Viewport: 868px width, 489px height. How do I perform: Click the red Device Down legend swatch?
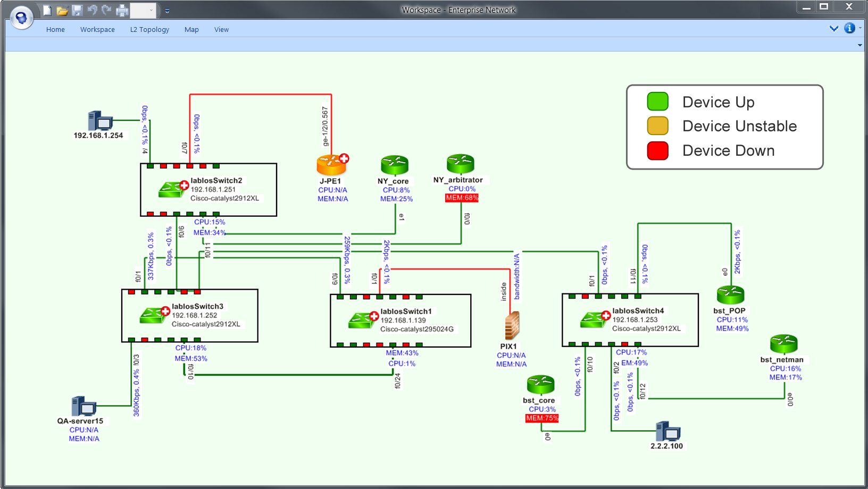(x=657, y=150)
